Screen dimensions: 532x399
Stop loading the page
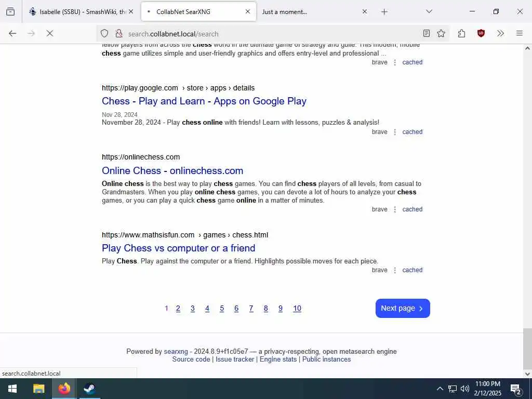(49, 33)
